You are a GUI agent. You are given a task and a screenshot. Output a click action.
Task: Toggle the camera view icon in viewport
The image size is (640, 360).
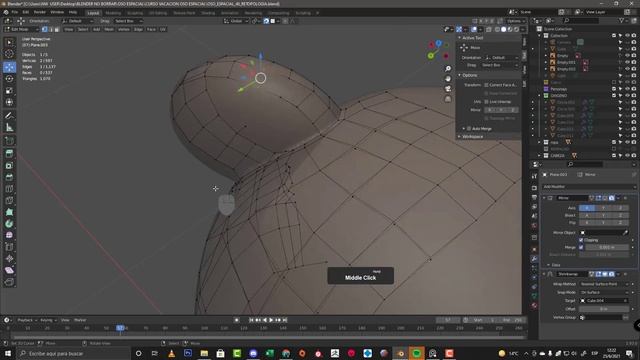click(x=448, y=89)
